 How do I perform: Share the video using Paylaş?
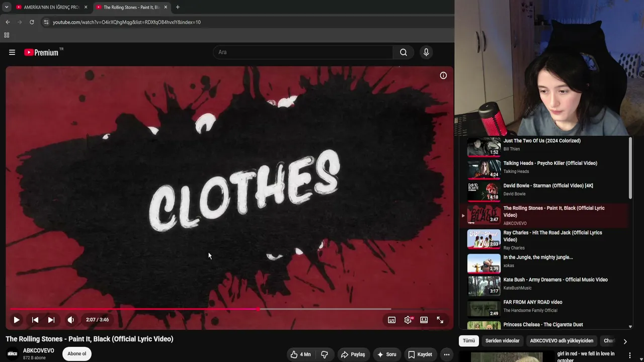[x=353, y=354]
